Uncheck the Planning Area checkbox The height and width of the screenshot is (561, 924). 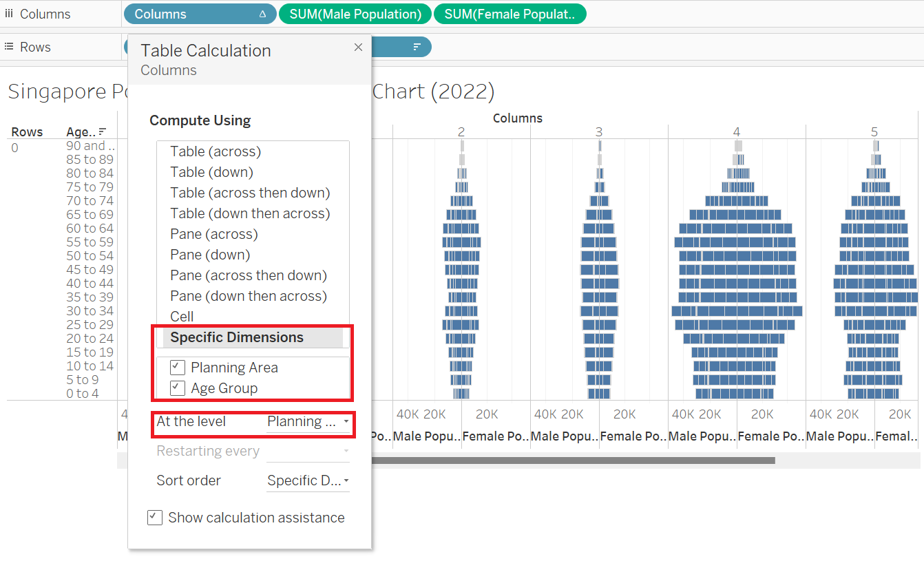pyautogui.click(x=177, y=368)
